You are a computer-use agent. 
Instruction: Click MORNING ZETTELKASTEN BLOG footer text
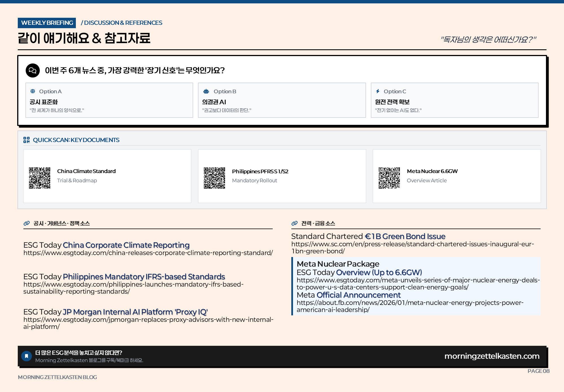(57, 377)
